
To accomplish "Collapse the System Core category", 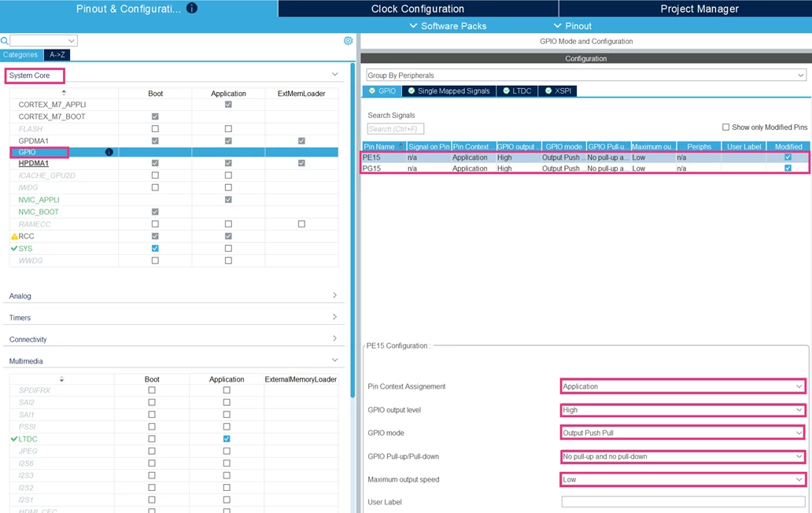I will (x=334, y=75).
